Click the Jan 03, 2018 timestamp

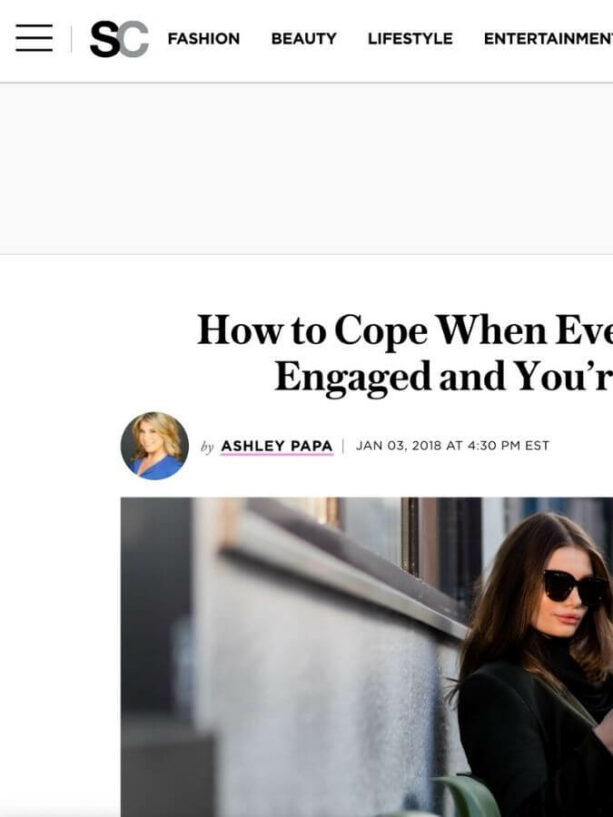click(x=452, y=445)
